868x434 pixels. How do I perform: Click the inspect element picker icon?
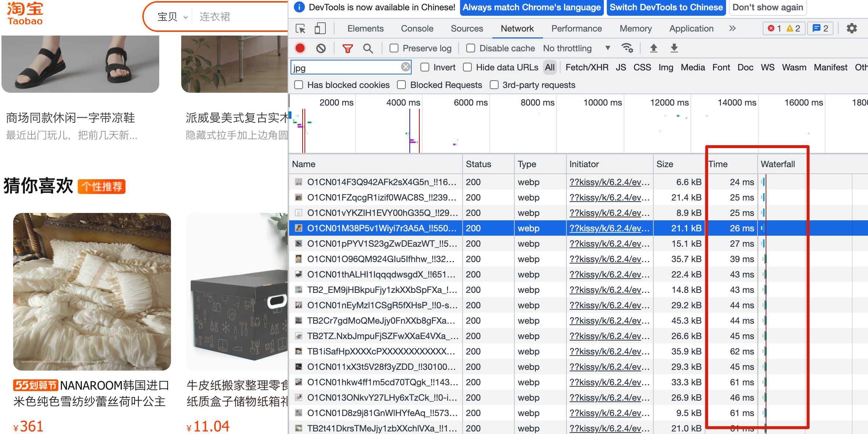300,29
